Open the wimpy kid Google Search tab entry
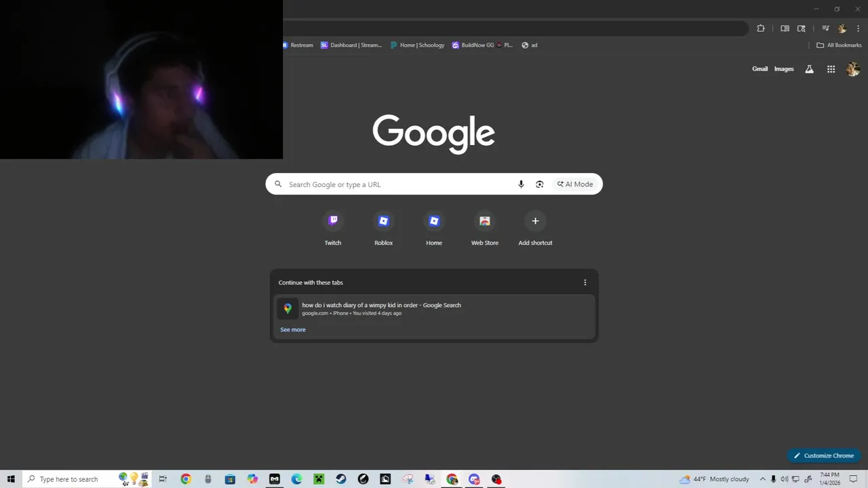 pyautogui.click(x=434, y=308)
